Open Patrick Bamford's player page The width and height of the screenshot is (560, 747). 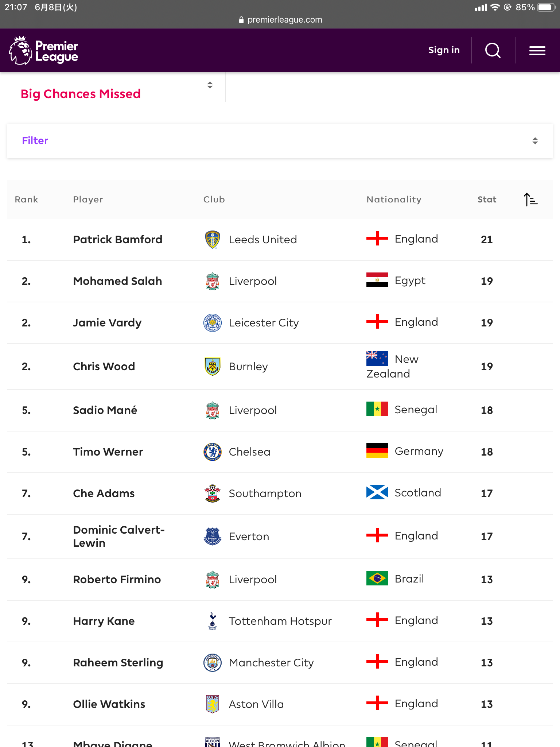click(x=117, y=240)
